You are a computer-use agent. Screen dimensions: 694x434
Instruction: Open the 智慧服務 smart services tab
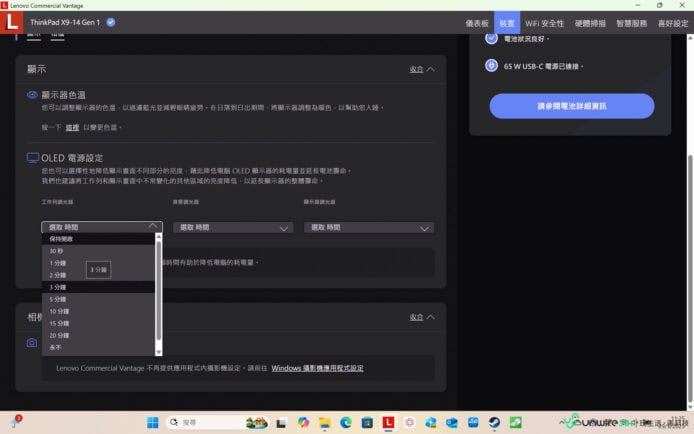632,23
